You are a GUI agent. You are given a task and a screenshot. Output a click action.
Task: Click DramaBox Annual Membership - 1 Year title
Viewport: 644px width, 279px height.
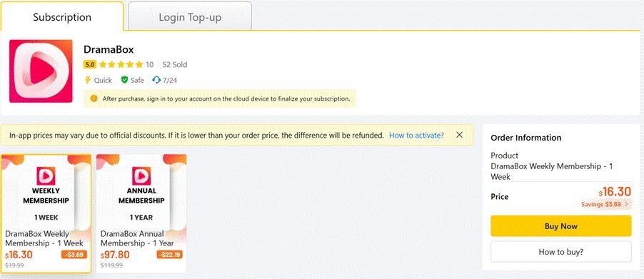137,238
